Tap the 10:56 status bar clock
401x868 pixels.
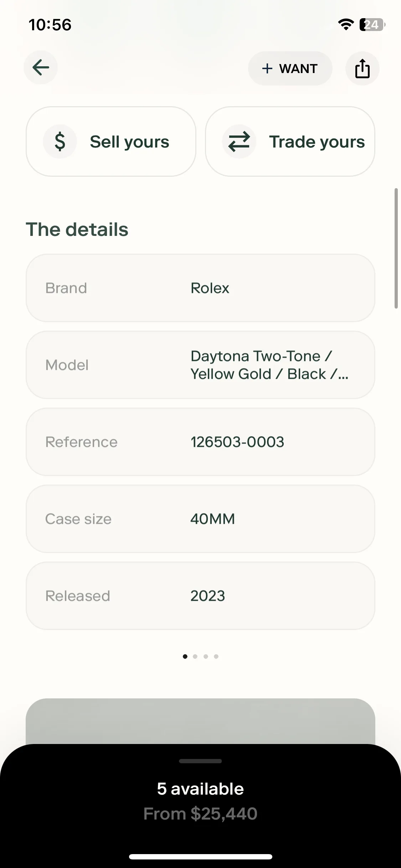pyautogui.click(x=50, y=25)
